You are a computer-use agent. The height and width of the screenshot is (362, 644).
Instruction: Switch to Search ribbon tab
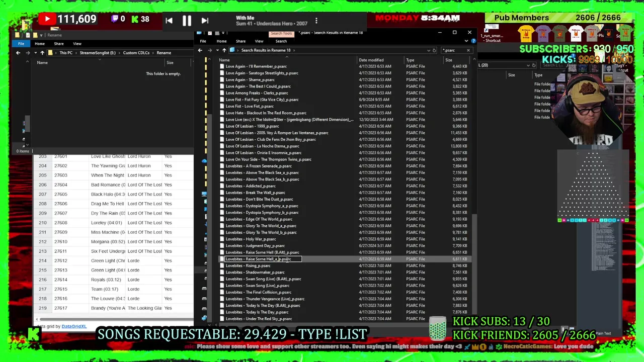(281, 41)
